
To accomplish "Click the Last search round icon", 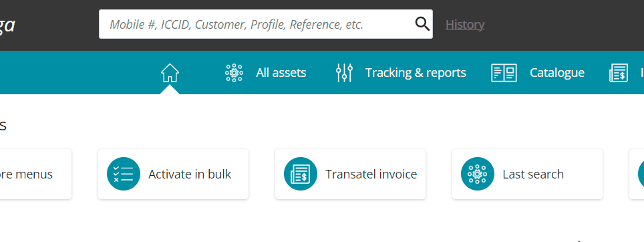I will 477,174.
